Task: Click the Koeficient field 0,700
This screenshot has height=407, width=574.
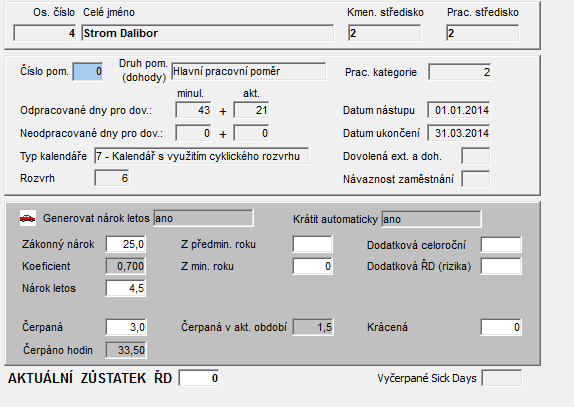Action: tap(126, 266)
